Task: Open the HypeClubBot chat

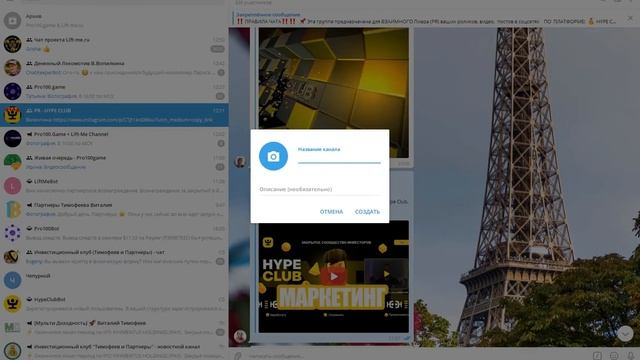Action: pyautogui.click(x=114, y=304)
